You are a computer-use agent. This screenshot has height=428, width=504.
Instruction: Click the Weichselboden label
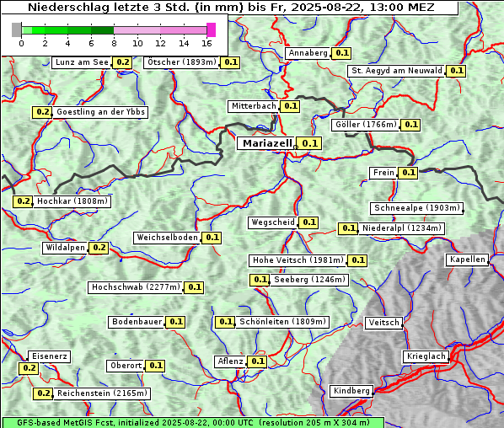pyautogui.click(x=168, y=238)
